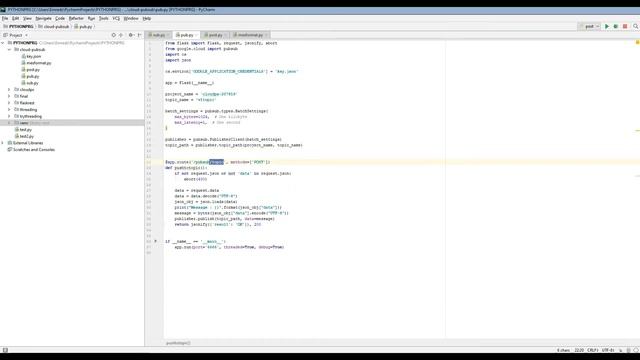Switch to the pub.py editor tab

point(187,35)
